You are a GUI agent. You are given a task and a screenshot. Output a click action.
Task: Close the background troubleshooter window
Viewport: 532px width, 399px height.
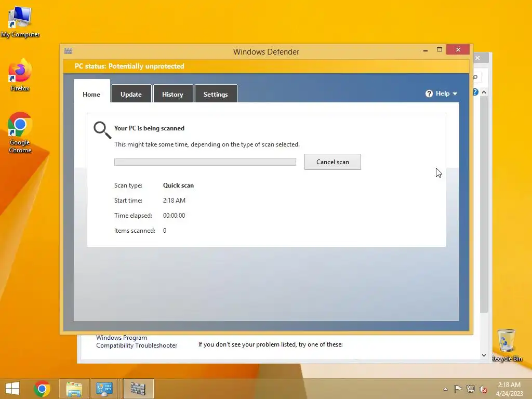click(478, 58)
